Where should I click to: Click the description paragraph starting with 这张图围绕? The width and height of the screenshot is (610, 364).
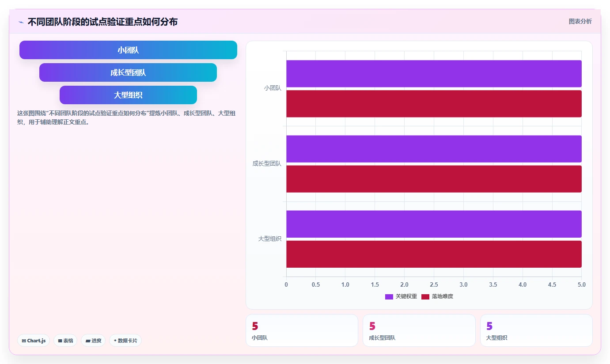(x=126, y=118)
